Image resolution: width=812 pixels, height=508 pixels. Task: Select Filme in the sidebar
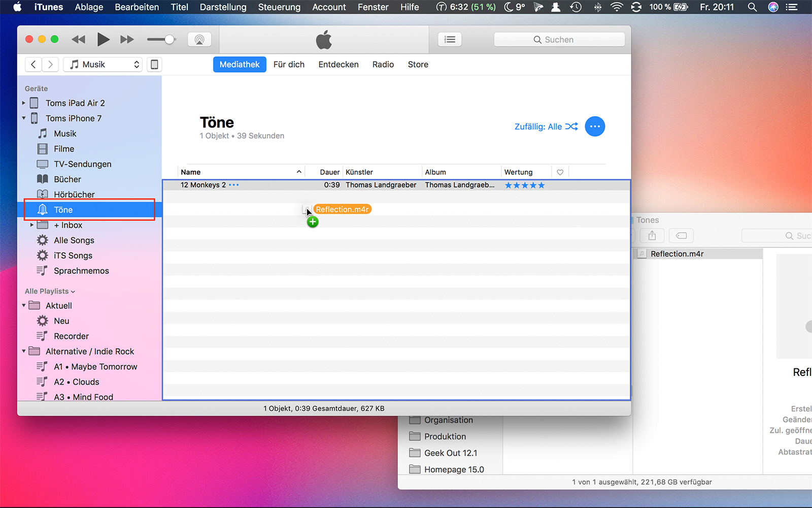64,149
